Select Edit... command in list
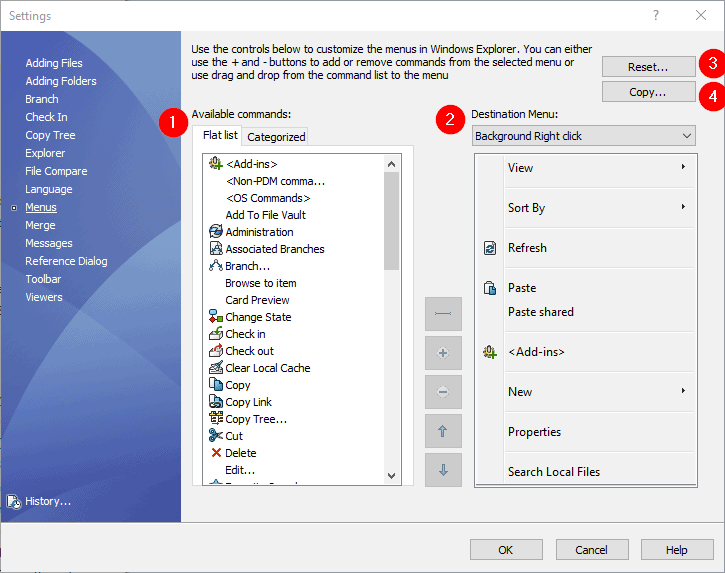 (240, 470)
